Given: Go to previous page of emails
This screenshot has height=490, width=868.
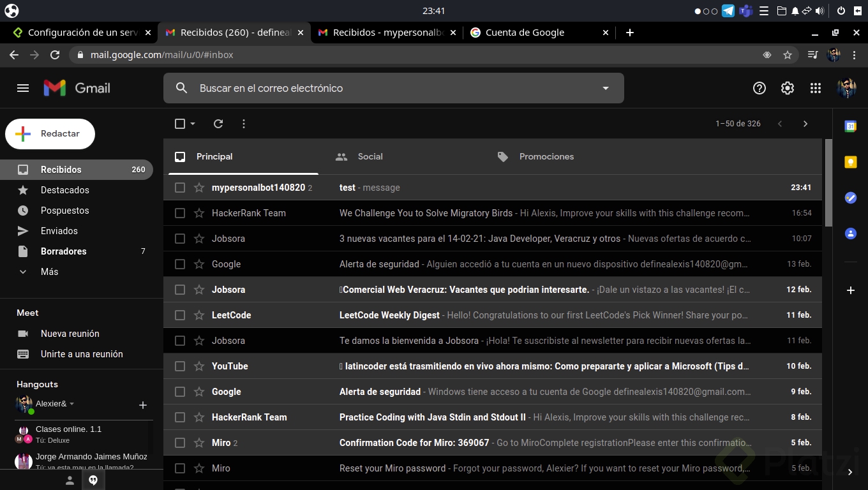Looking at the screenshot, I should tap(780, 124).
